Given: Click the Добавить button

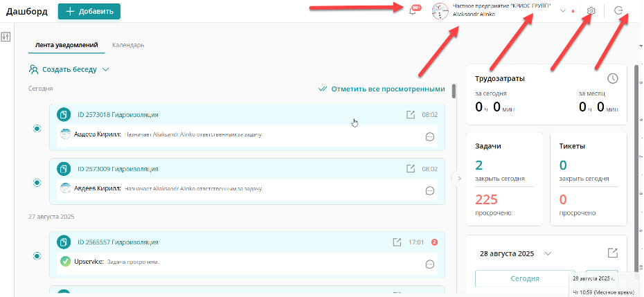Looking at the screenshot, I should pos(89,11).
